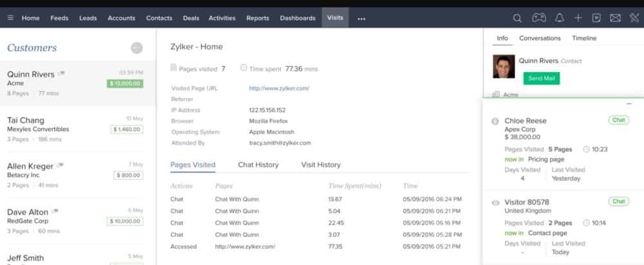The width and height of the screenshot is (644, 265).
Task: Open the Conversations tab
Action: coord(540,38)
